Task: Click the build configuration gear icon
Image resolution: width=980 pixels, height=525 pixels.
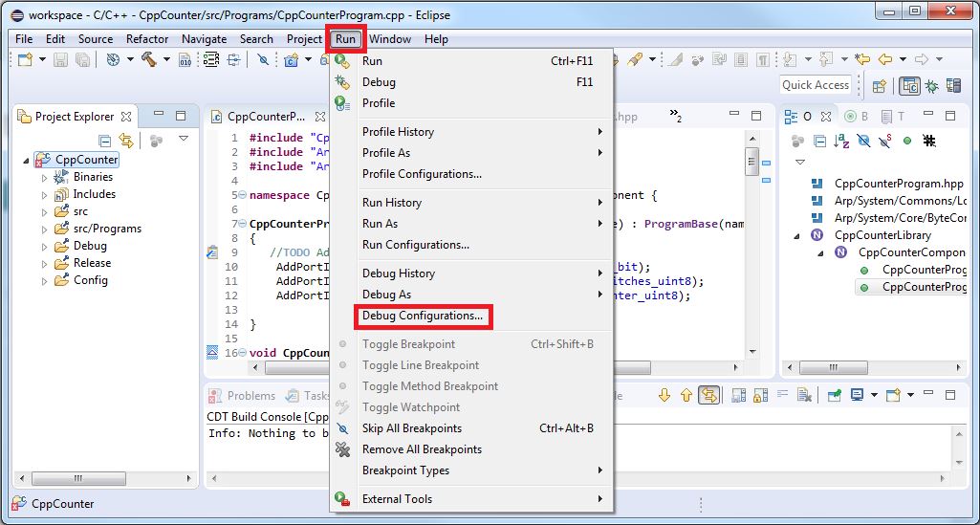Action: [113, 59]
